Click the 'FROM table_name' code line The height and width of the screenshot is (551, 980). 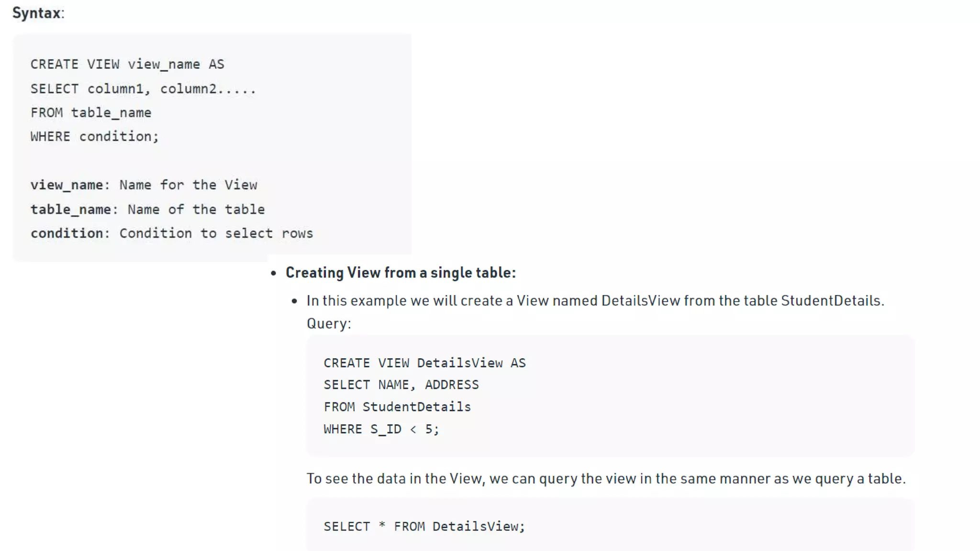[x=91, y=113]
